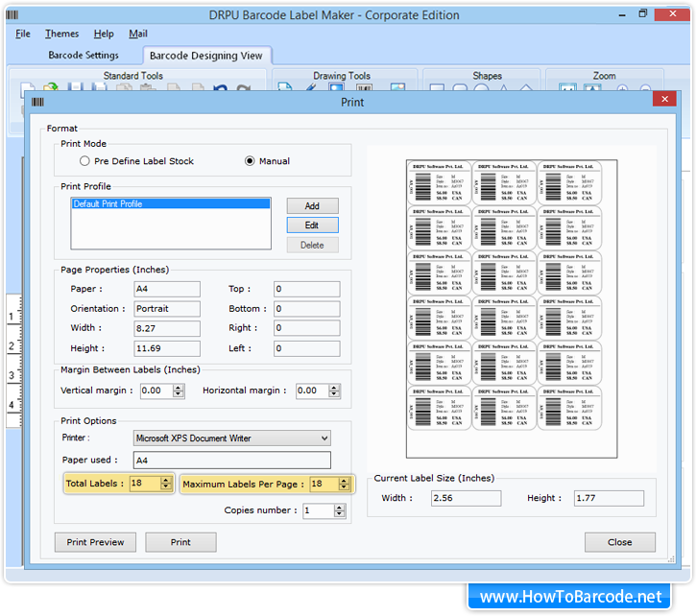Open the Mail menu
Viewport: 696px width, 616px height.
click(x=138, y=34)
